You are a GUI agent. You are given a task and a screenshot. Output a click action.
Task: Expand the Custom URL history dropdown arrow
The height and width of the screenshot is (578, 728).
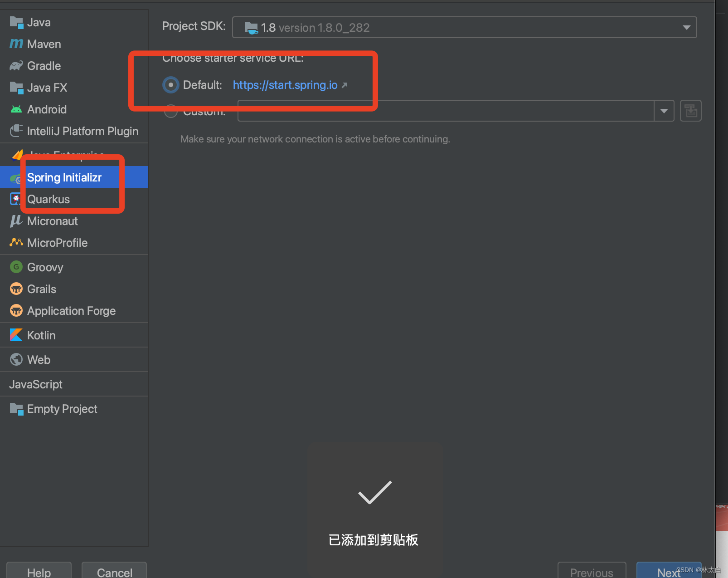pyautogui.click(x=664, y=111)
